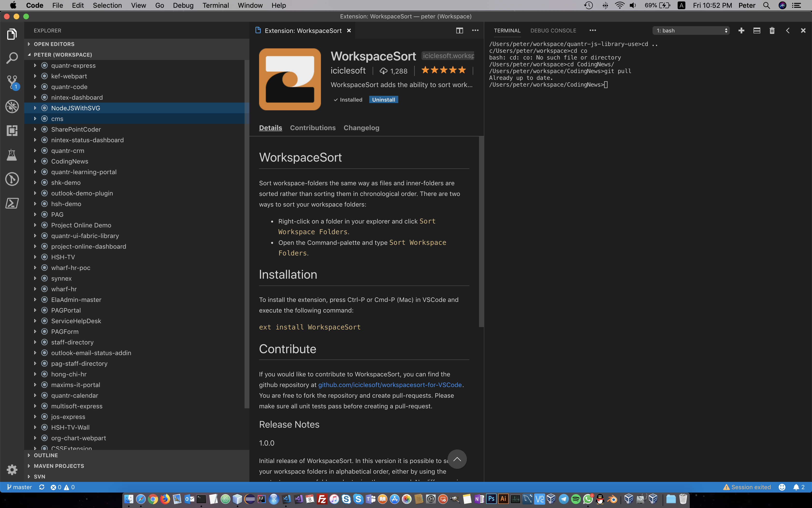The image size is (812, 508).
Task: Open the Debug view (crossed bug icon)
Action: pyautogui.click(x=12, y=106)
